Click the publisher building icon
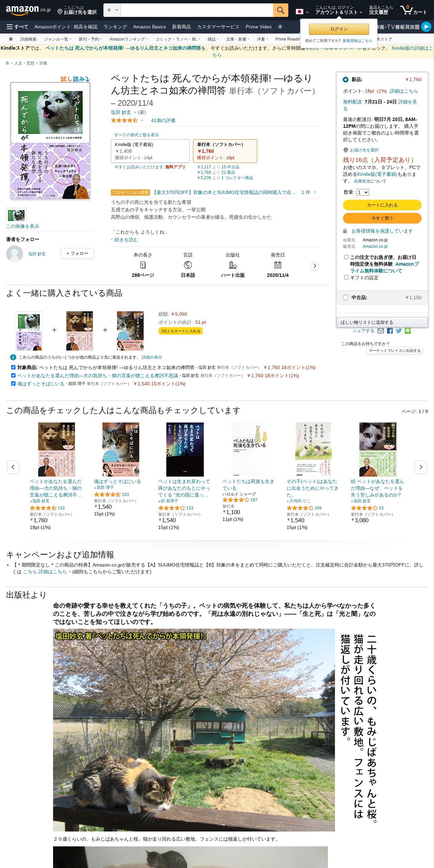This screenshot has width=434, height=868. coord(233,265)
